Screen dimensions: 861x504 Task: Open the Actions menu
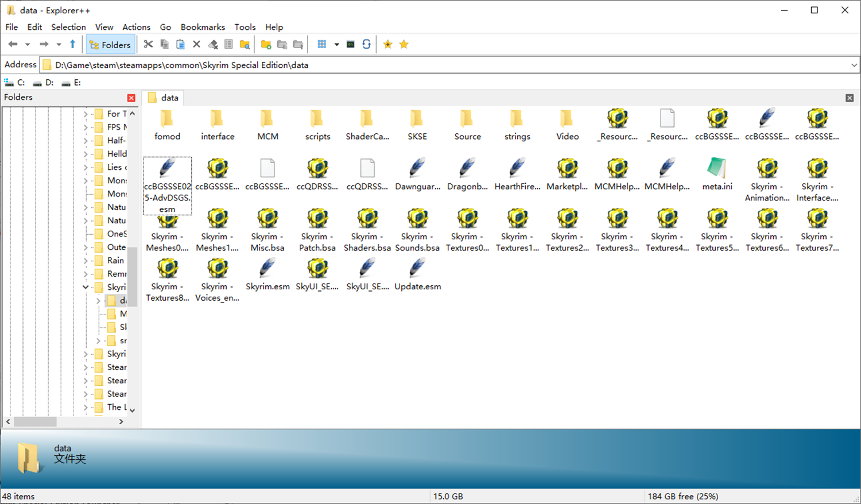click(x=136, y=27)
